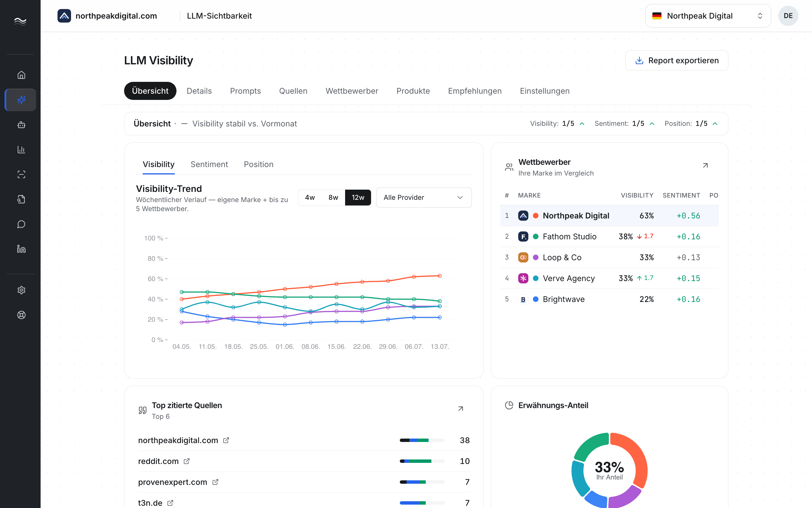This screenshot has width=812, height=508.
Task: Open the chat bubble sidebar icon
Action: click(x=21, y=224)
